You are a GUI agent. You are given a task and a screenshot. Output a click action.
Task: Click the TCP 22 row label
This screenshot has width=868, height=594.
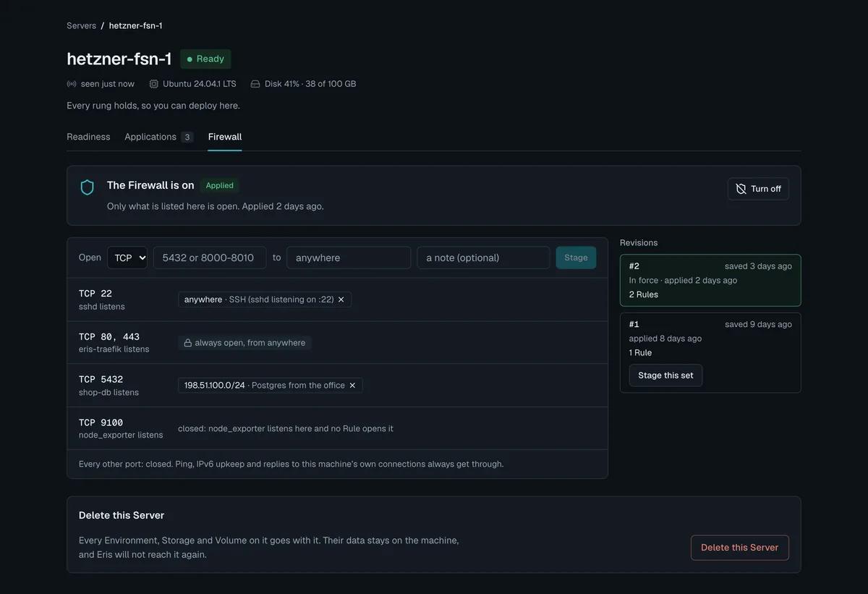95,293
